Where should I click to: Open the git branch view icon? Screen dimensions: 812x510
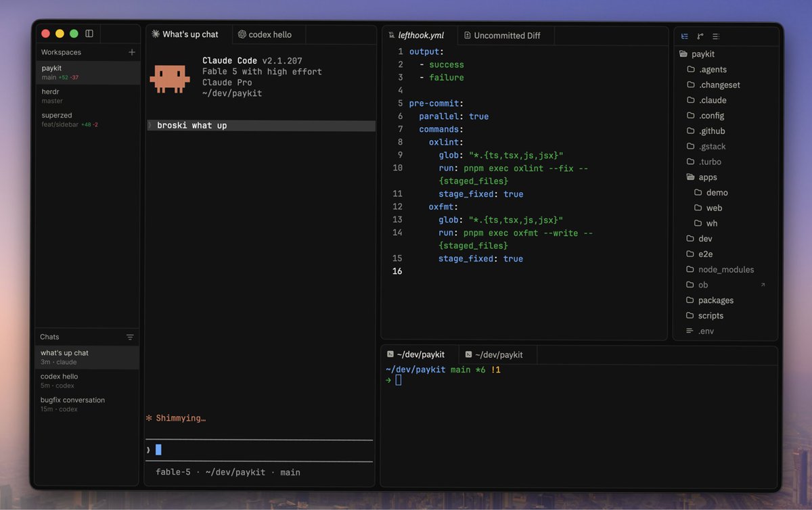(x=700, y=37)
